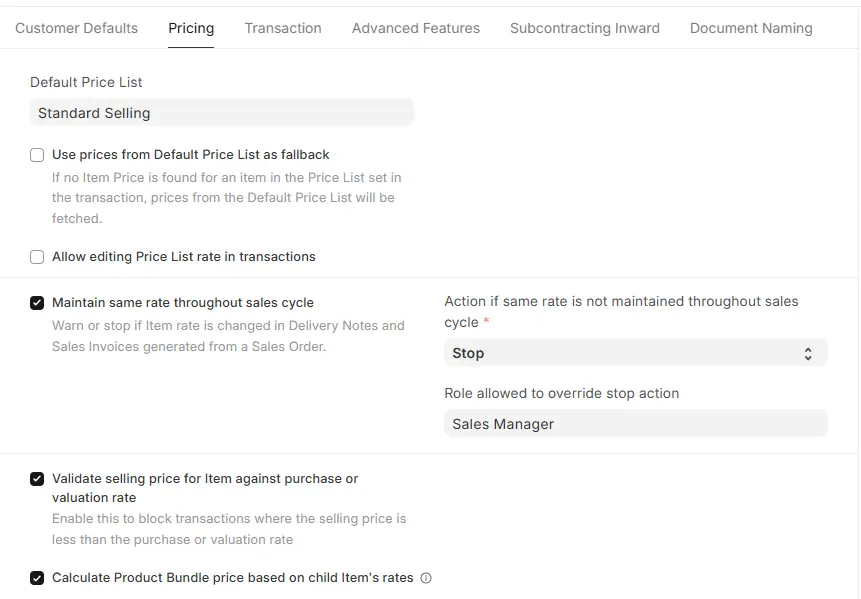Click the 'If no Item Price is found' description

click(227, 198)
